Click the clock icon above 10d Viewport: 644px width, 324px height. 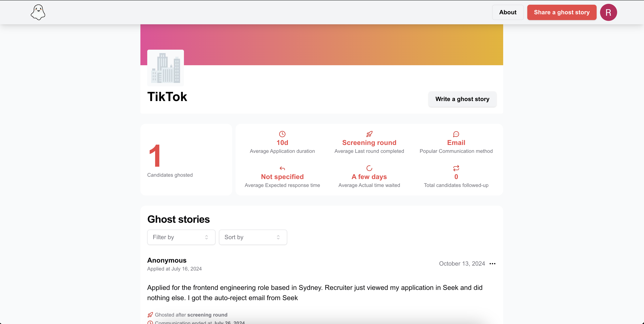coord(282,134)
